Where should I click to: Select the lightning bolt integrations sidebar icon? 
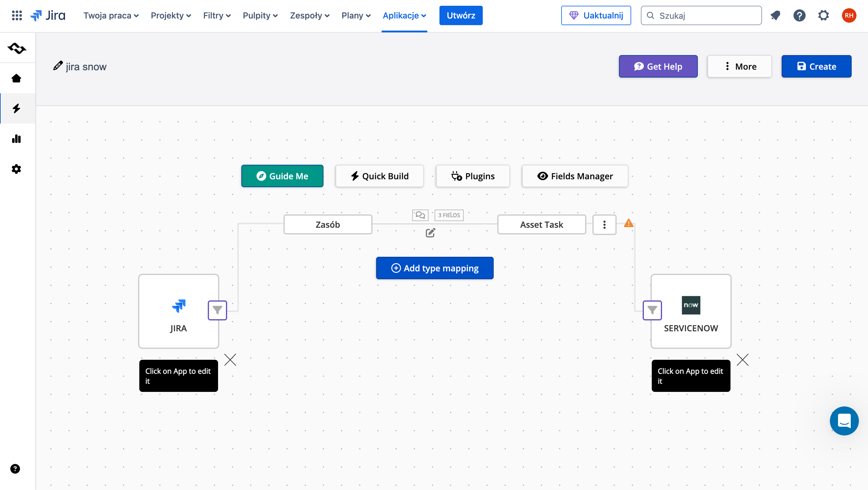pos(16,108)
